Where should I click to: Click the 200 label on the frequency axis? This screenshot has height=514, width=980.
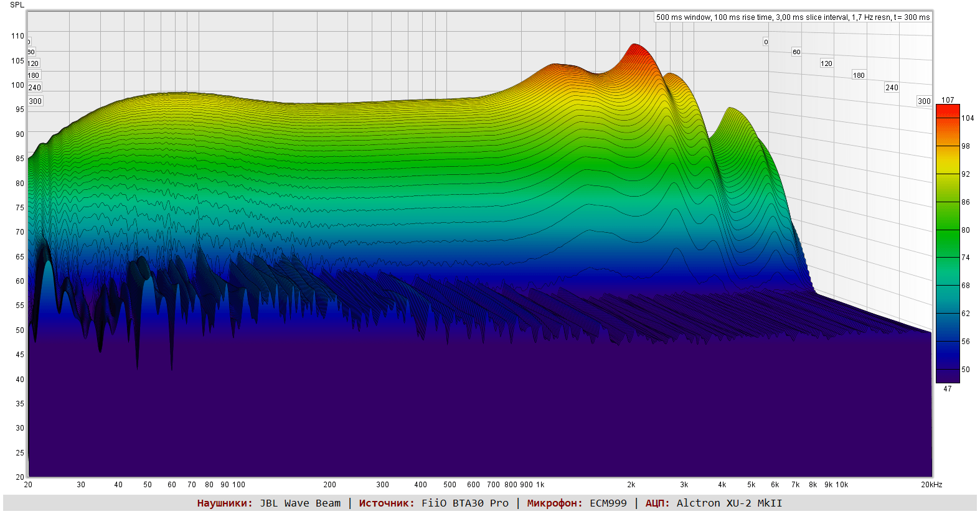[329, 485]
